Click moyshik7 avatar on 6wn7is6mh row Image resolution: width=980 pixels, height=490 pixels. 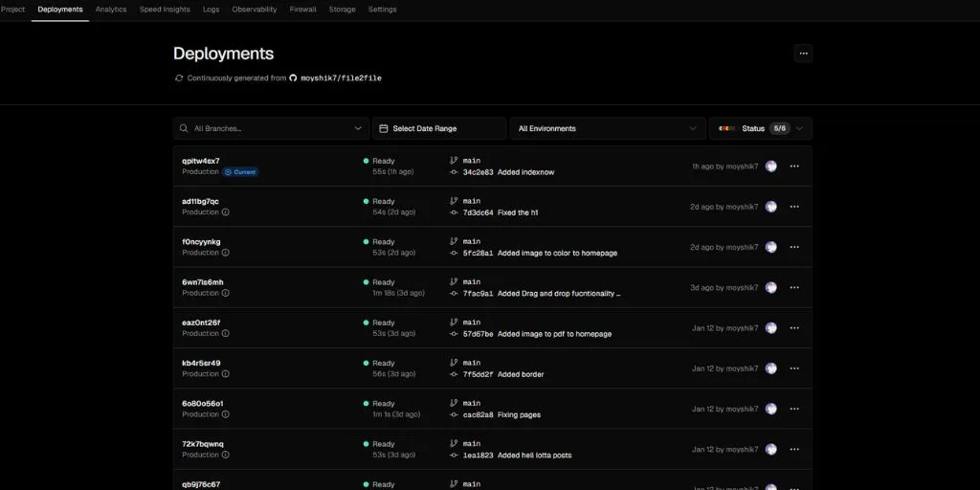[x=770, y=288]
